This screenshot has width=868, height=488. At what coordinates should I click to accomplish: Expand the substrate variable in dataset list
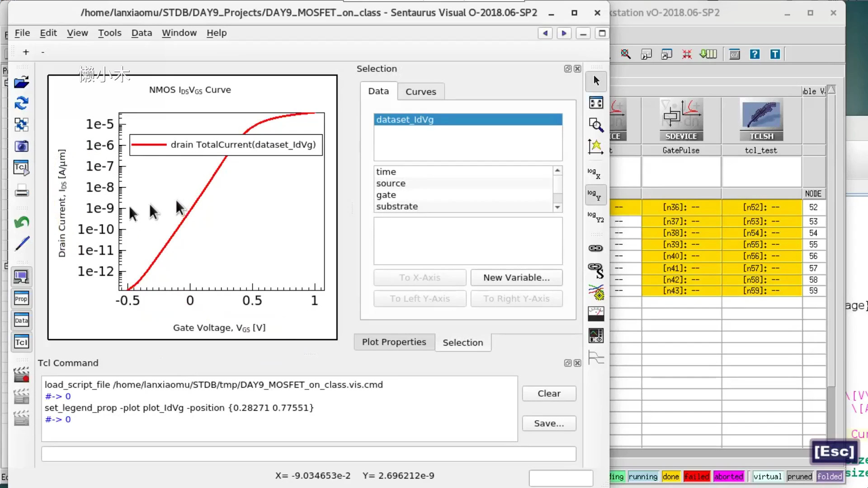point(397,206)
